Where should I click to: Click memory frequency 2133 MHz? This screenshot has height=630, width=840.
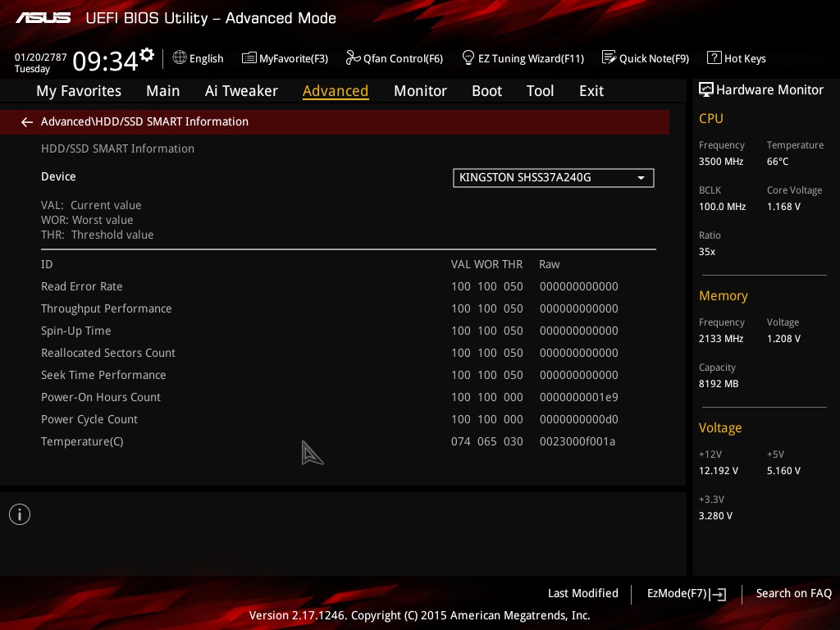click(x=720, y=339)
